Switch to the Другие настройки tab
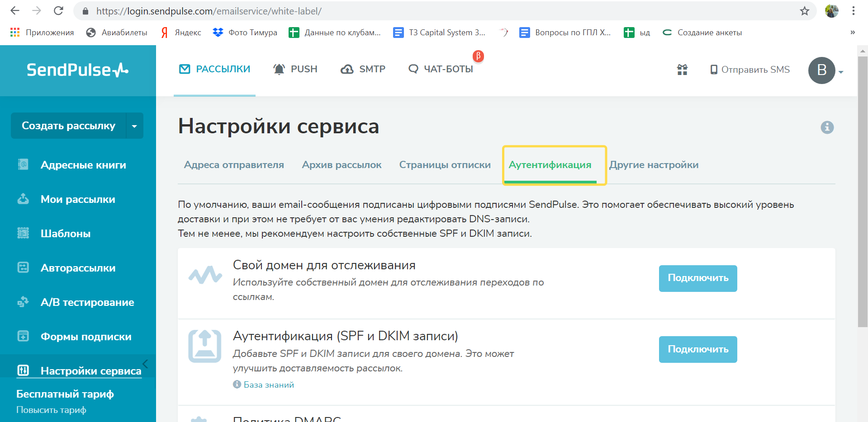Viewport: 868px width, 422px height. (654, 165)
